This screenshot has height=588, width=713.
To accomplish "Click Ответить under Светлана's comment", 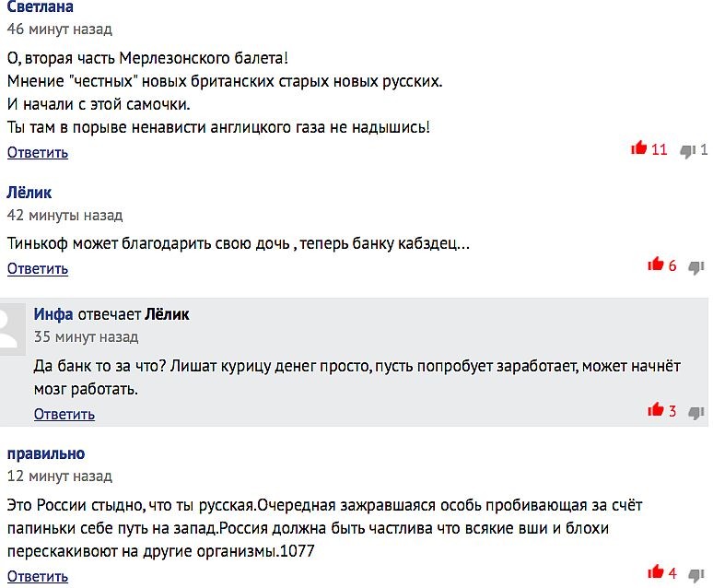I will tap(38, 152).
